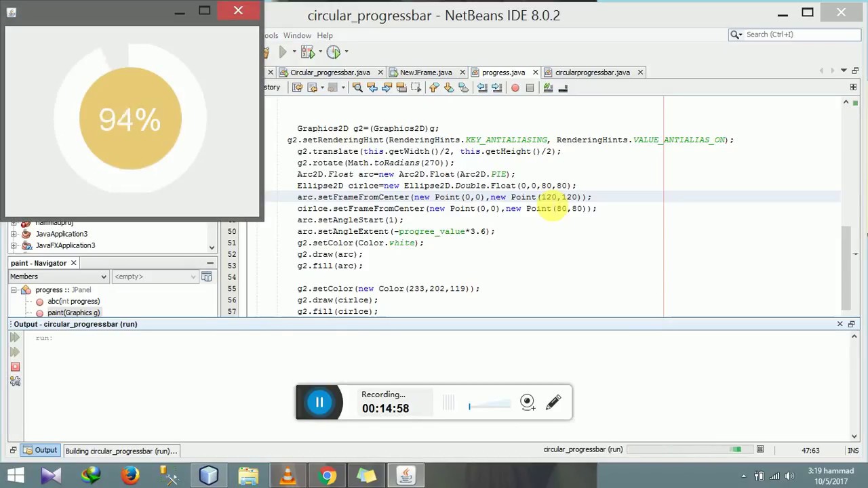
Task: Click the cancel run process icon in status bar
Action: tap(760, 449)
